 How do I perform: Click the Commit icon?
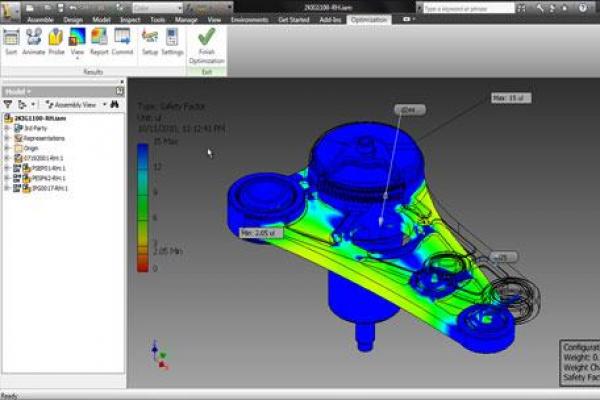122,40
